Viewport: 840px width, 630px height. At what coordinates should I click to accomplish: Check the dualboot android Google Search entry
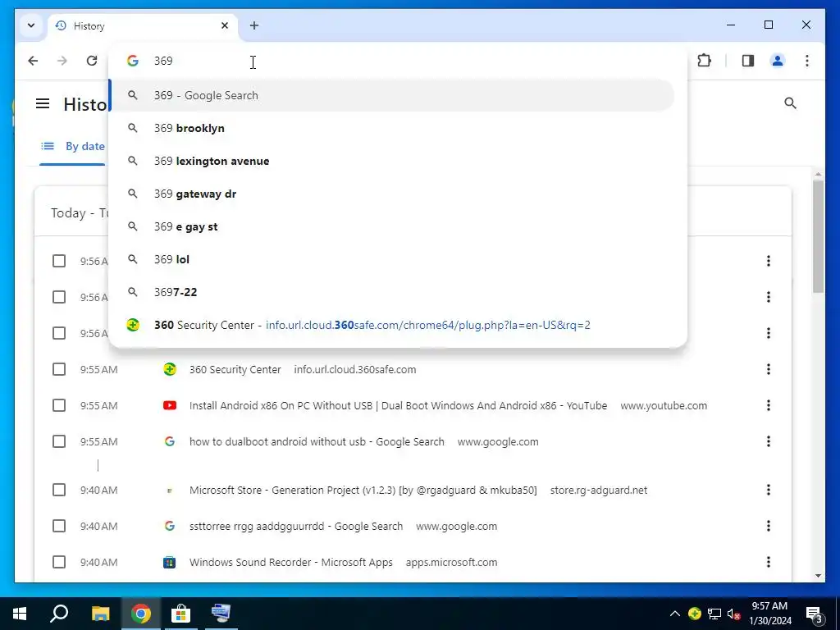pos(59,441)
